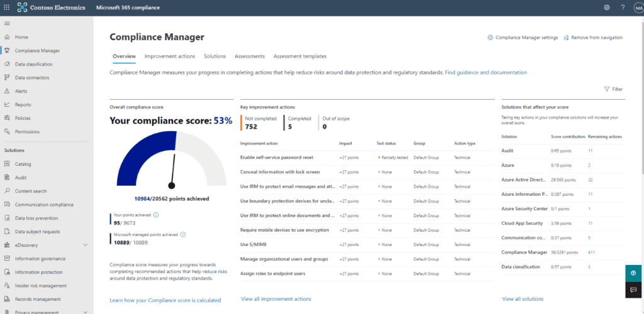The height and width of the screenshot is (314, 644).
Task: Click the Reports chart icon
Action: [x=7, y=104]
